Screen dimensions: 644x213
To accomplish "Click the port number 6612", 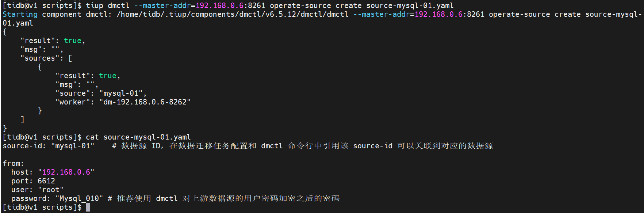I will click(46, 181).
